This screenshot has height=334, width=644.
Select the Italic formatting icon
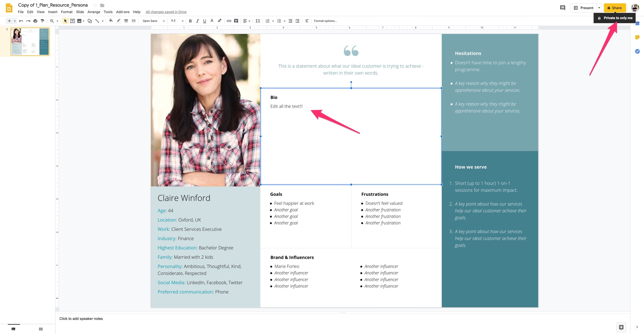click(196, 21)
